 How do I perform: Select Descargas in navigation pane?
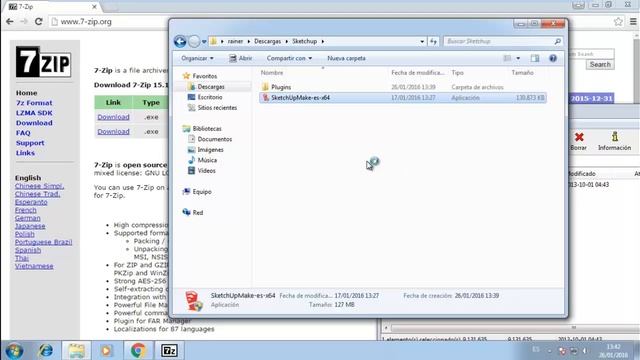(x=206, y=87)
